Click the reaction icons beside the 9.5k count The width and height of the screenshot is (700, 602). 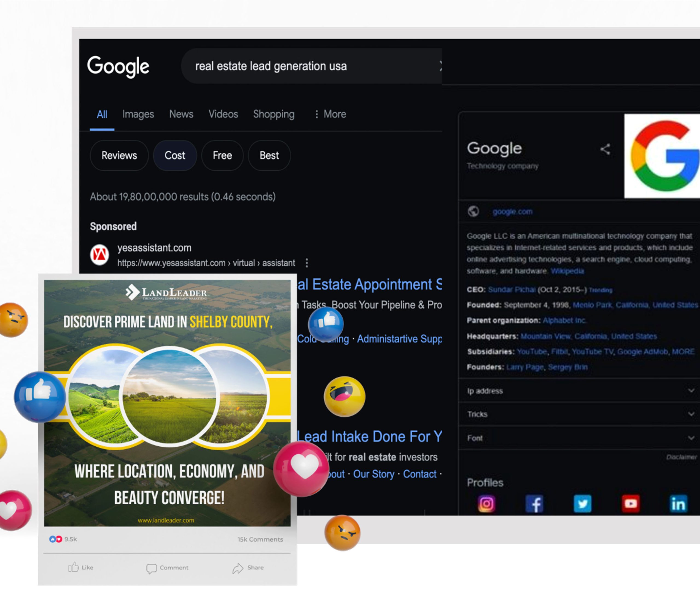point(56,539)
